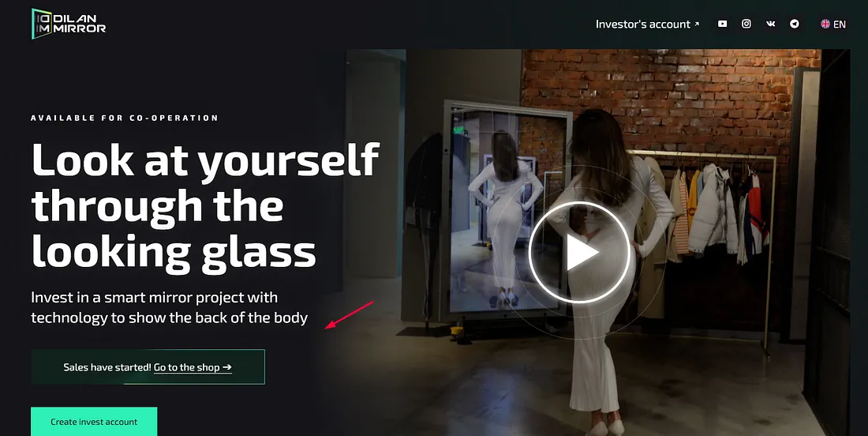Screen dimensions: 868x436
Task: Click the UK flag language icon
Action: click(825, 24)
